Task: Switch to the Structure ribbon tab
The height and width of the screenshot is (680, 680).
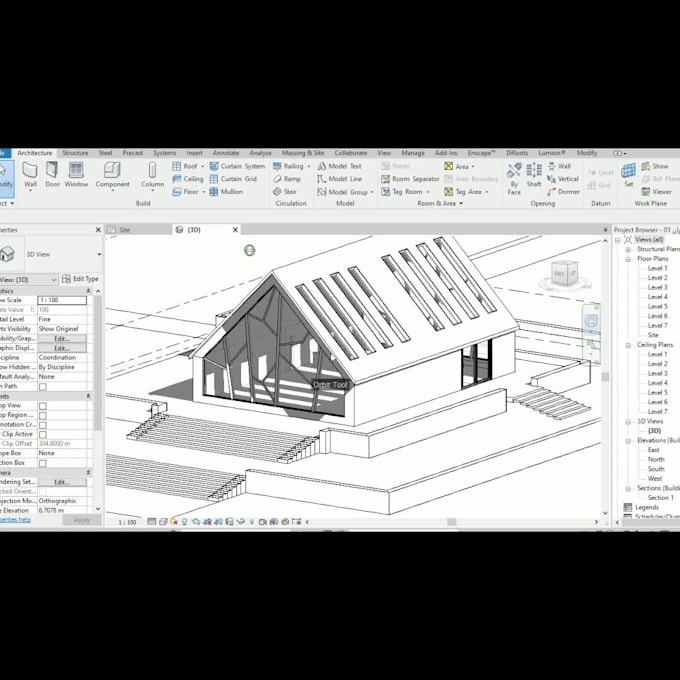Action: click(75, 153)
